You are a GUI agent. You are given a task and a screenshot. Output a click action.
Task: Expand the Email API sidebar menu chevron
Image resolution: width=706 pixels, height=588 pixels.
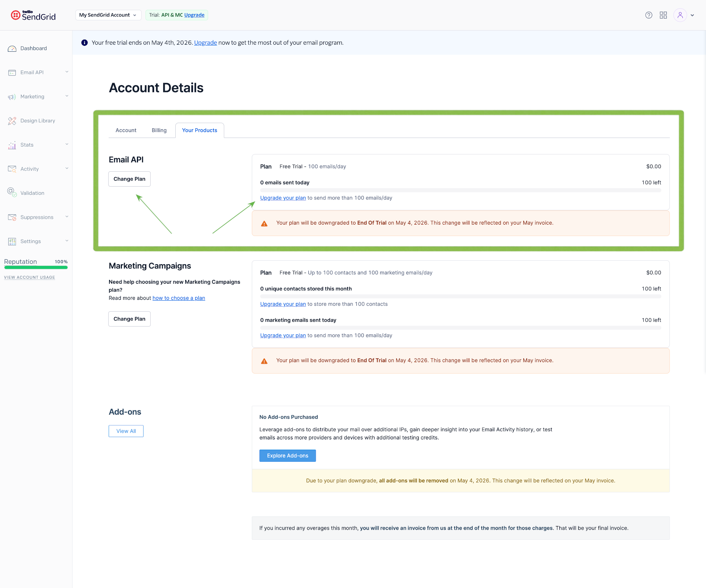67,72
